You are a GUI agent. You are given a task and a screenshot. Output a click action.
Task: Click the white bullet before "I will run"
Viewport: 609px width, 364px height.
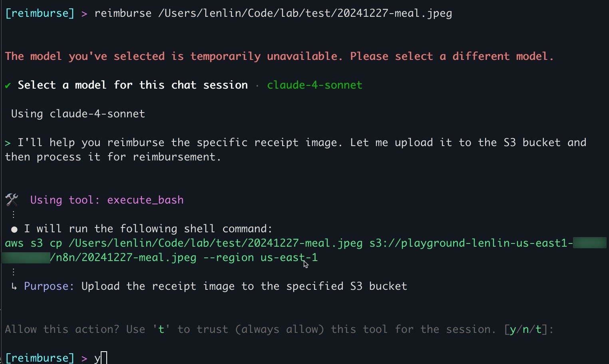tap(14, 229)
